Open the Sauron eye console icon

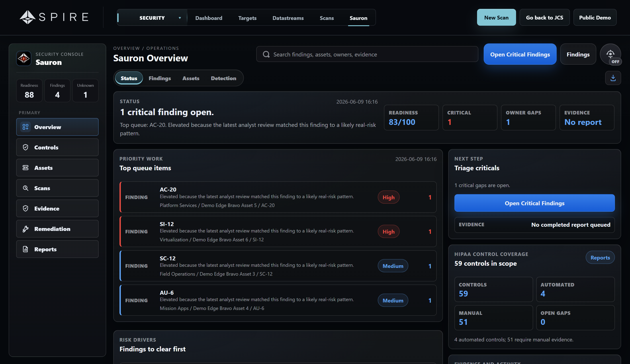[24, 58]
